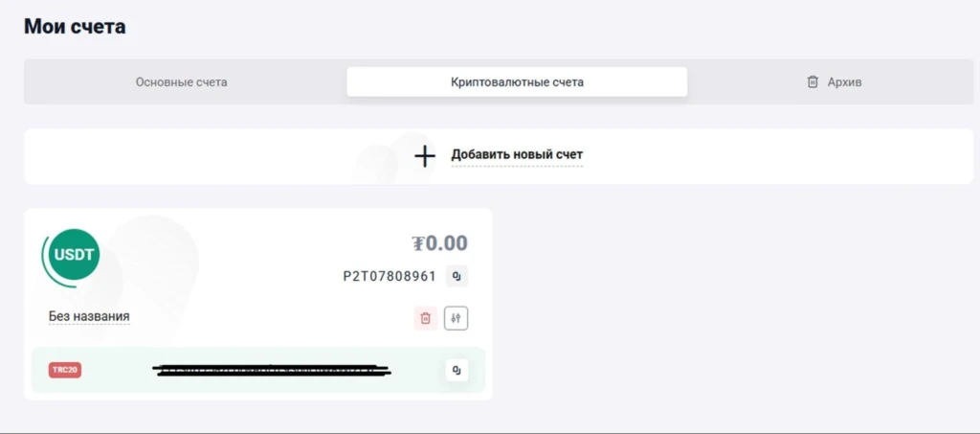Select the Криптовалютные счета tab
Image resolution: width=980 pixels, height=434 pixels.
517,82
